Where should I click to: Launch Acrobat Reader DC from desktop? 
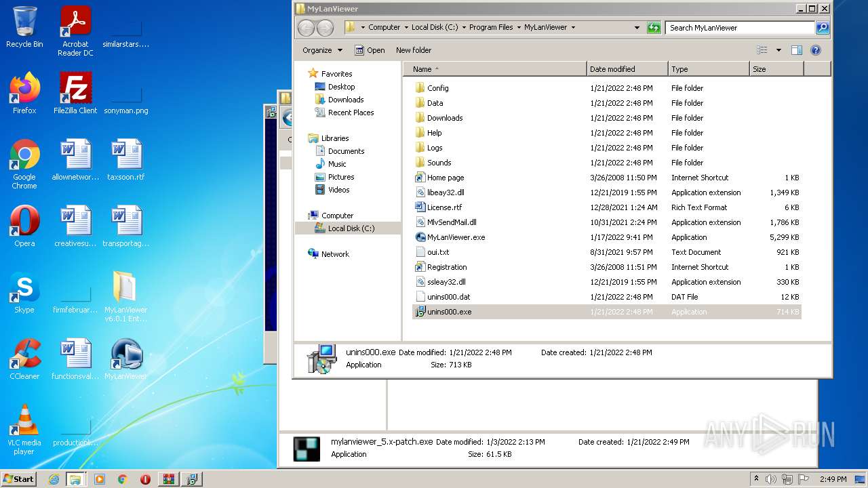[x=75, y=31]
